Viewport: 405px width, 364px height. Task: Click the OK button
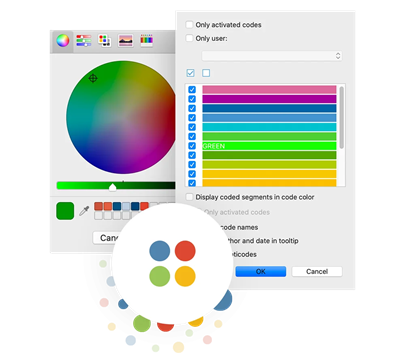point(261,271)
